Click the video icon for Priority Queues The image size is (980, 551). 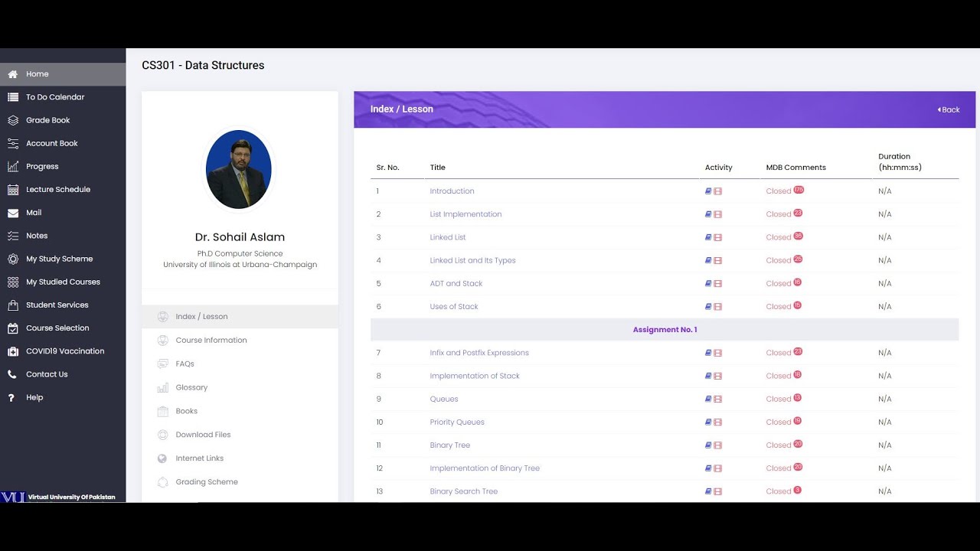pos(718,422)
